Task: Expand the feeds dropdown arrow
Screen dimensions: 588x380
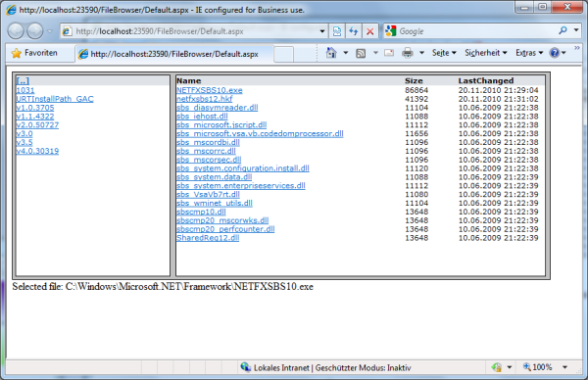Action: tap(375, 53)
